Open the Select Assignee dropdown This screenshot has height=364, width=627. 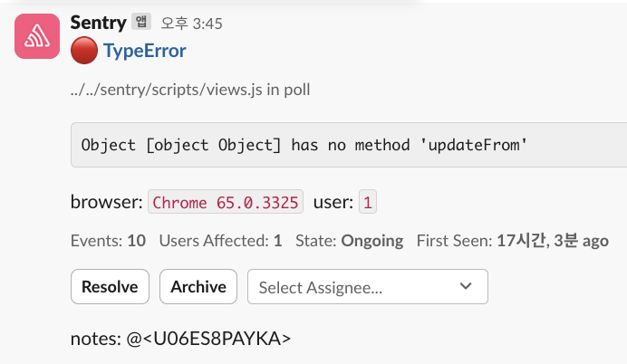(x=368, y=286)
